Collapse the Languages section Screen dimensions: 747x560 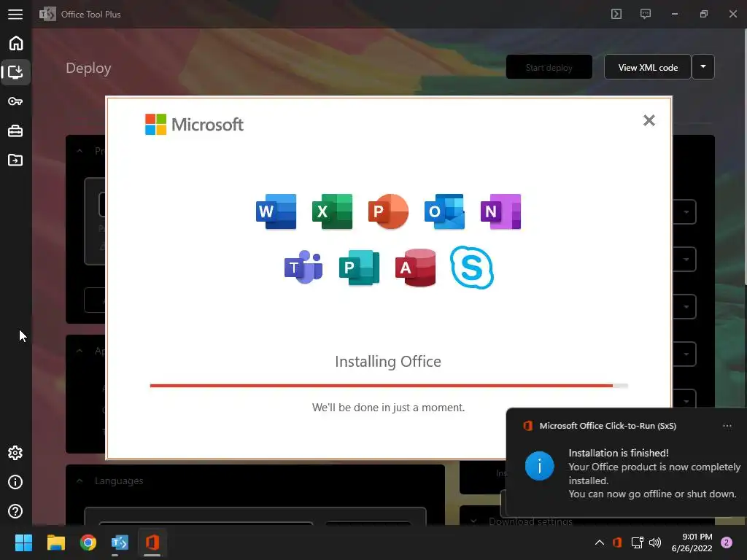click(80, 481)
